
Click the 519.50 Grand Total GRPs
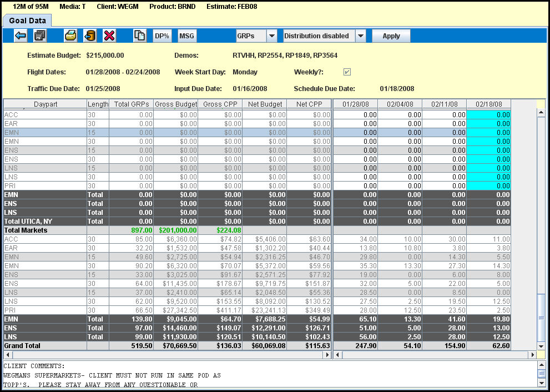point(132,346)
